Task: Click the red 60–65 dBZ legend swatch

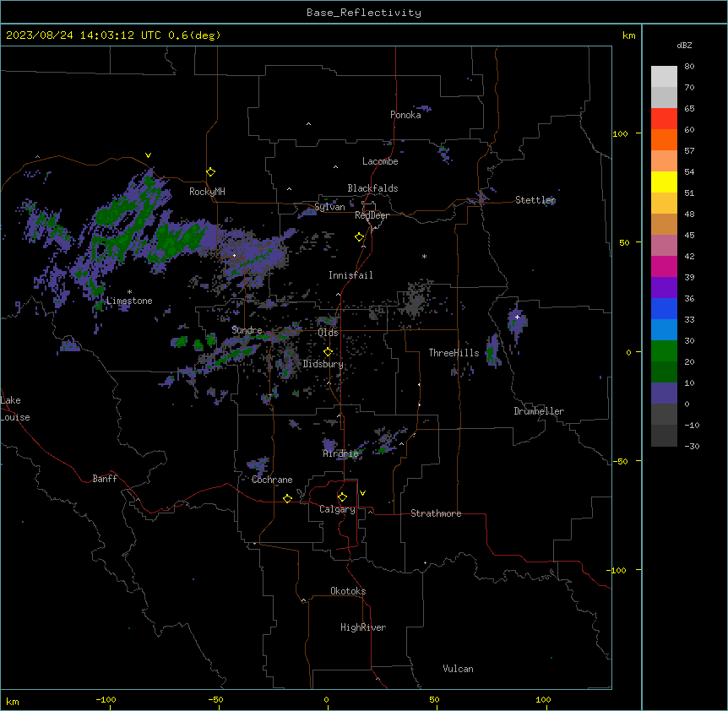Action: (x=664, y=119)
